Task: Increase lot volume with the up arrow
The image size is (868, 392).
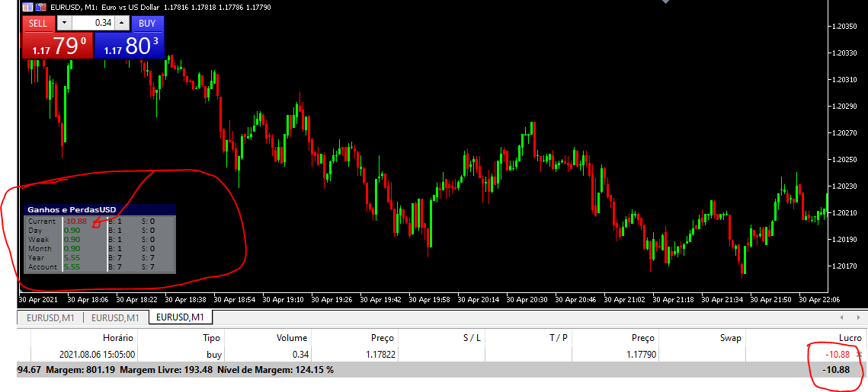Action: click(123, 24)
